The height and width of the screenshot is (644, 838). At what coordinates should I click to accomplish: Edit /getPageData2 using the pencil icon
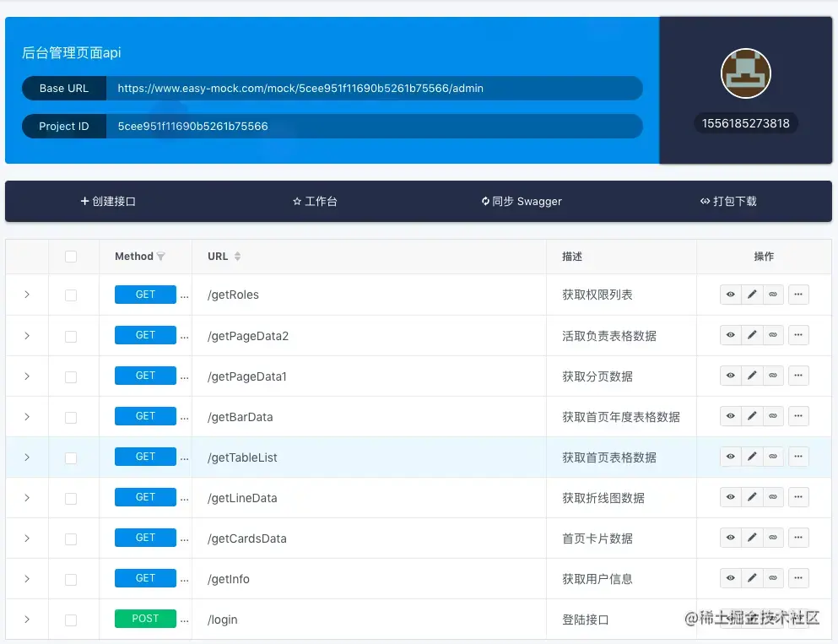(752, 335)
